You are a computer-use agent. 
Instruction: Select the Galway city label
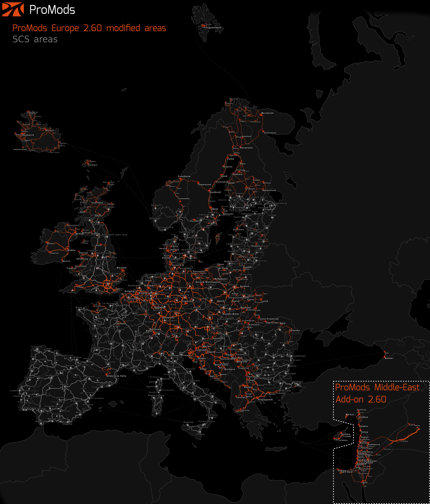[50, 244]
